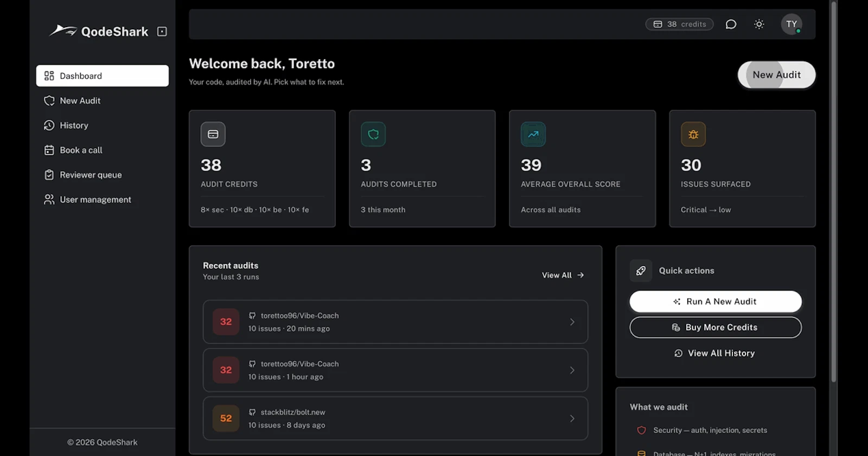The width and height of the screenshot is (868, 456).
Task: Open User management page
Action: [103, 200]
